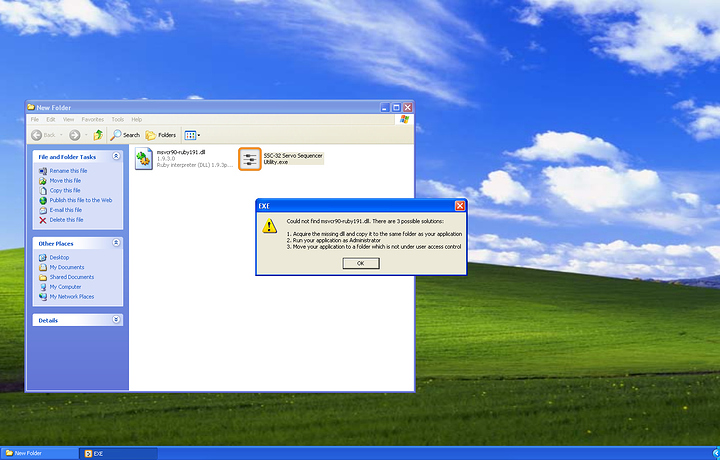Close the EXE error dialog
The width and height of the screenshot is (720, 460).
pyautogui.click(x=460, y=206)
